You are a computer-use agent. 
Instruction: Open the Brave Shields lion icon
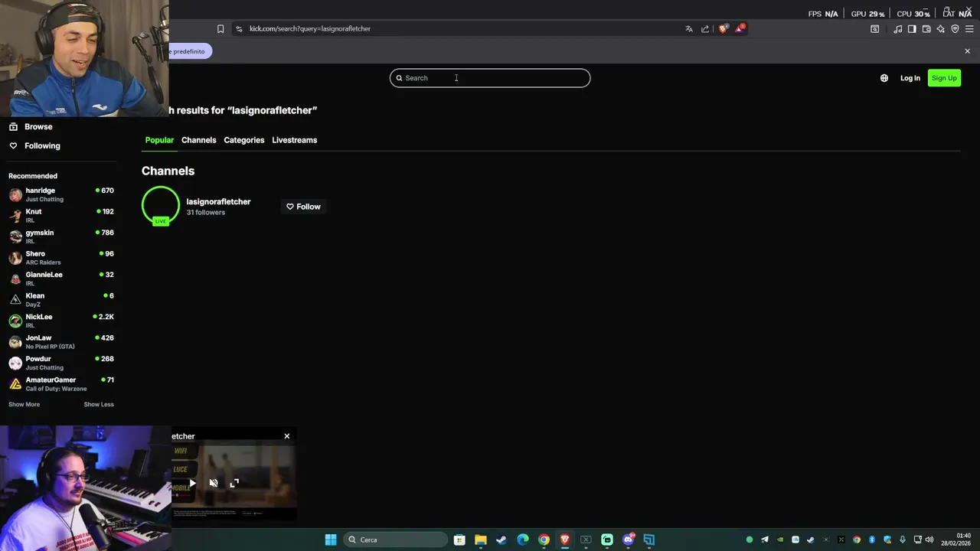(724, 28)
